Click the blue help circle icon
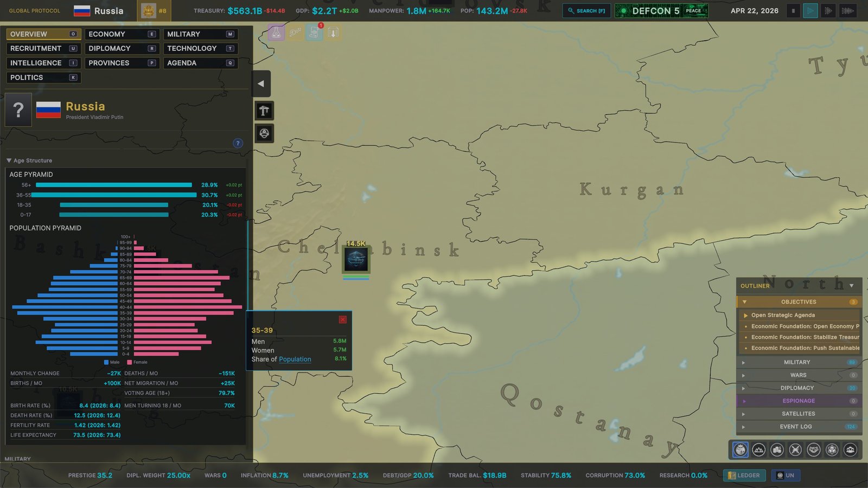This screenshot has height=488, width=868. pyautogui.click(x=238, y=143)
